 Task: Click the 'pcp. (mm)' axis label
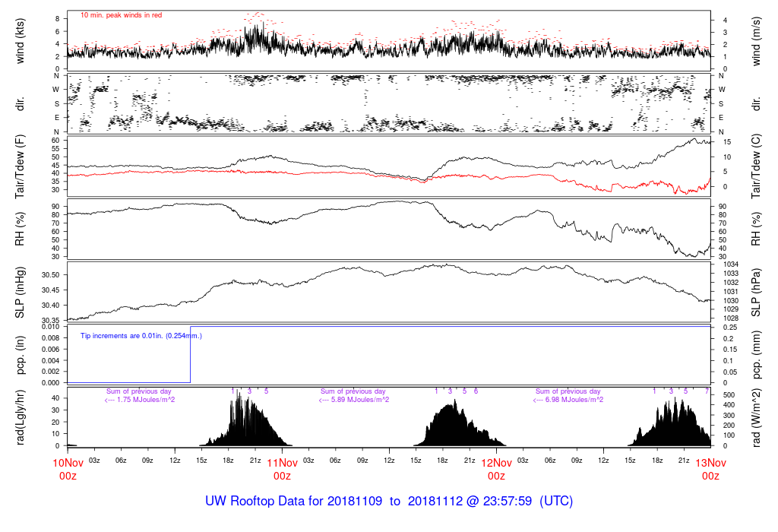(x=756, y=354)
